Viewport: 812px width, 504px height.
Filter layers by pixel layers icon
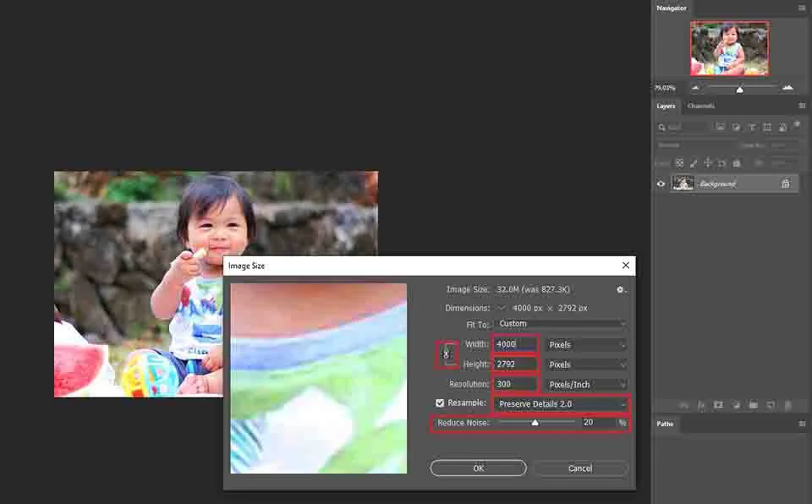coord(721,127)
